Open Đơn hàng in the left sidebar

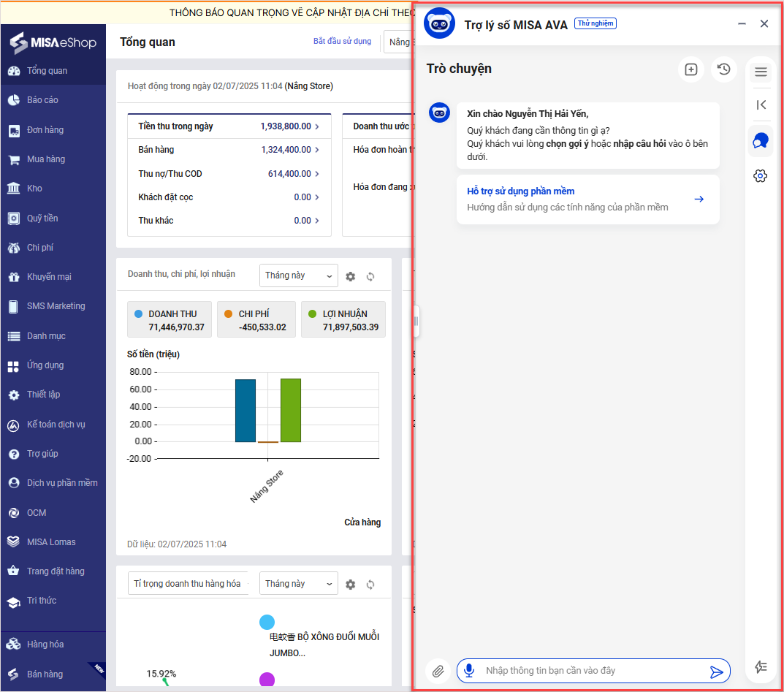pyautogui.click(x=45, y=130)
